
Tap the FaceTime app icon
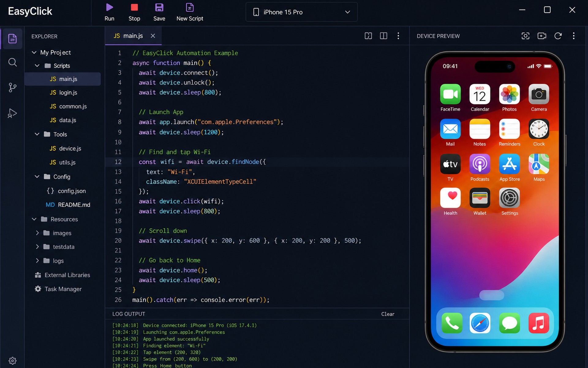click(450, 94)
